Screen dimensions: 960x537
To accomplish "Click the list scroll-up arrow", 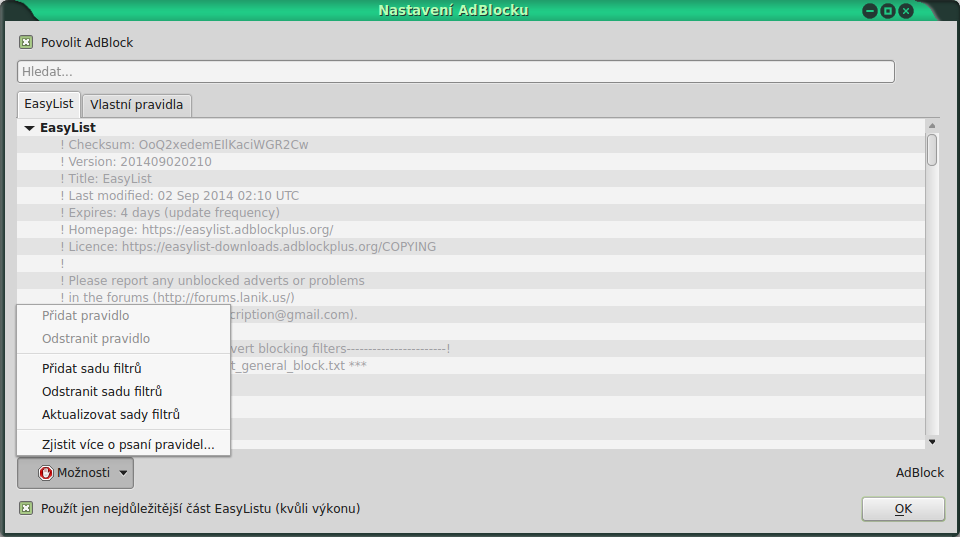I will pos(932,126).
